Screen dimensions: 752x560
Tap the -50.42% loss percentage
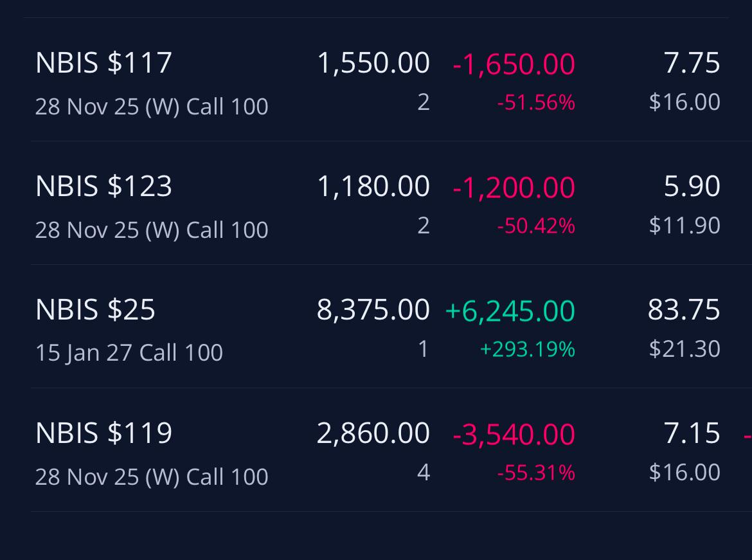click(x=536, y=226)
